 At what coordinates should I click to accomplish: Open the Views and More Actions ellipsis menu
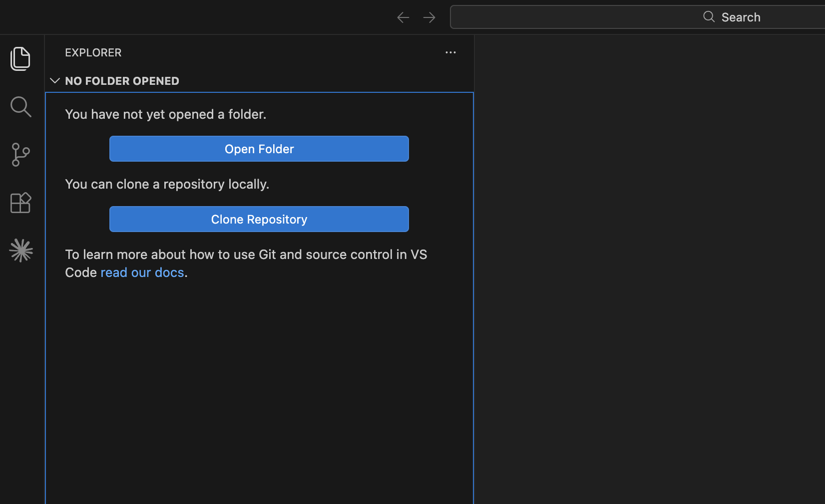click(x=450, y=52)
